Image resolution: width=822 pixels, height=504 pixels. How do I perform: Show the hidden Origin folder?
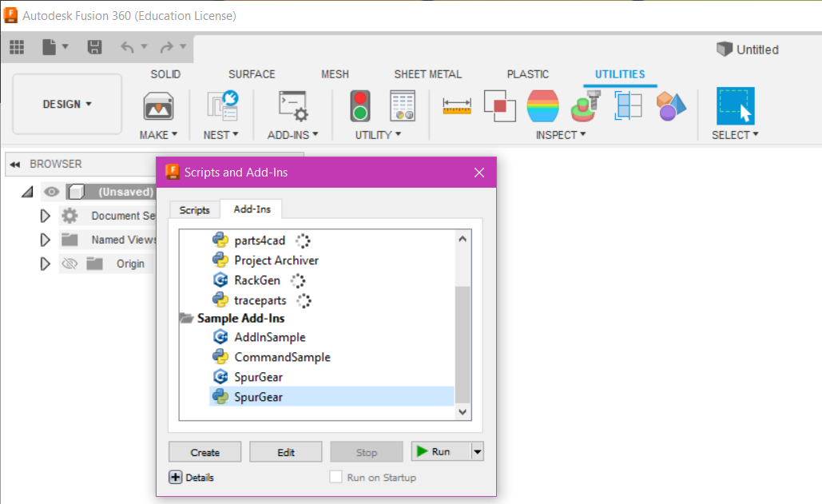click(x=69, y=264)
